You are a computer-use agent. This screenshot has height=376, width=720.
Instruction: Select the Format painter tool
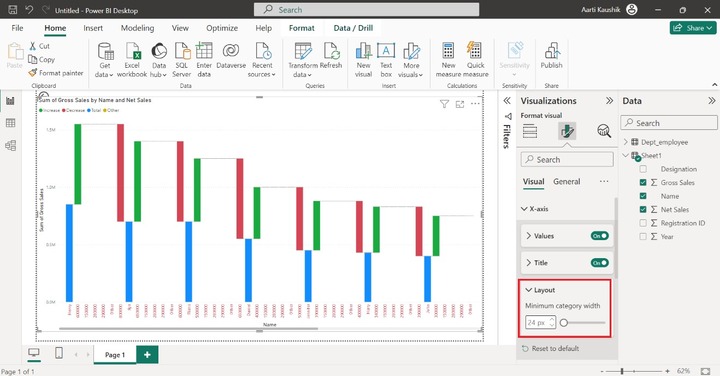point(56,73)
